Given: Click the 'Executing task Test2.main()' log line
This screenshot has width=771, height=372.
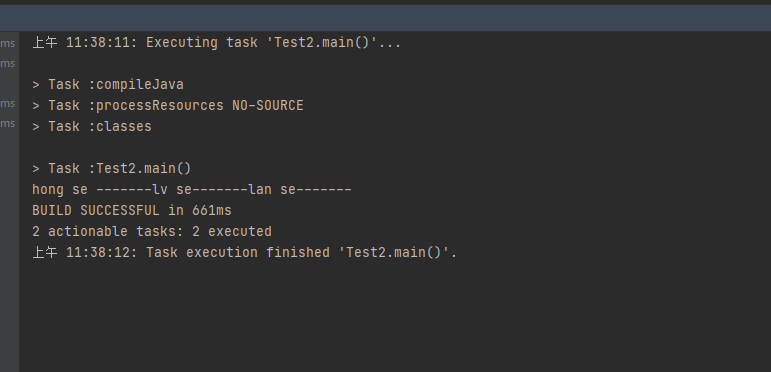Looking at the screenshot, I should 216,43.
